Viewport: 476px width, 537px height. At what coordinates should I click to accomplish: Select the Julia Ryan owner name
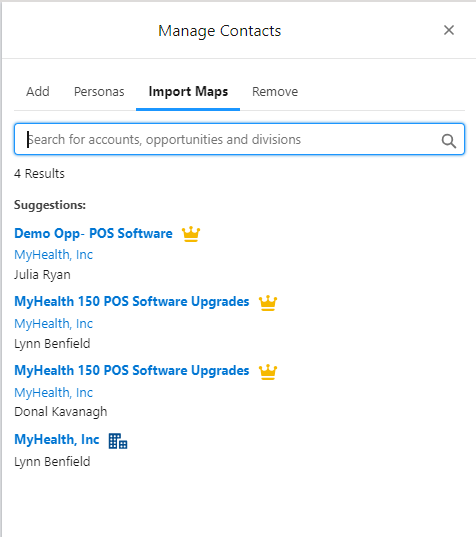(x=42, y=275)
